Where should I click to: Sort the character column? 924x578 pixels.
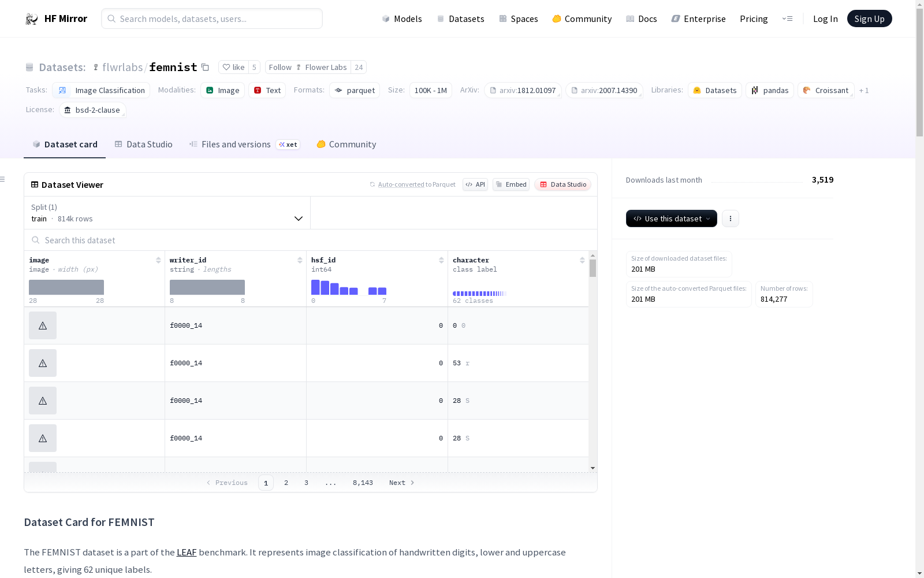tap(582, 260)
